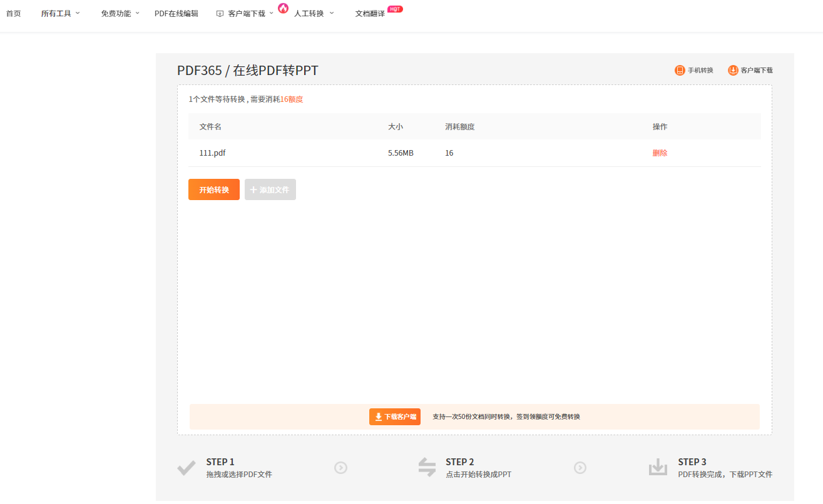Viewport: 823px width, 504px height.
Task: Click the download icon beside 客户端下载 at top right
Action: coord(734,70)
